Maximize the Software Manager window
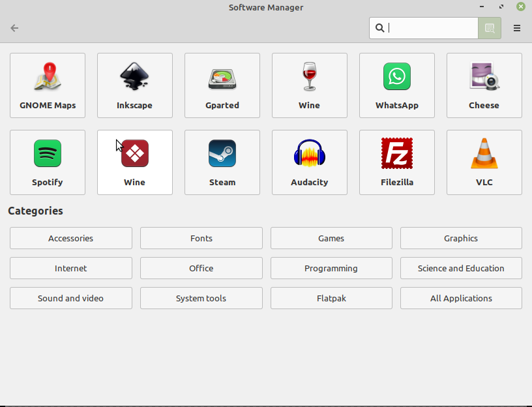The image size is (532, 407). [501, 7]
